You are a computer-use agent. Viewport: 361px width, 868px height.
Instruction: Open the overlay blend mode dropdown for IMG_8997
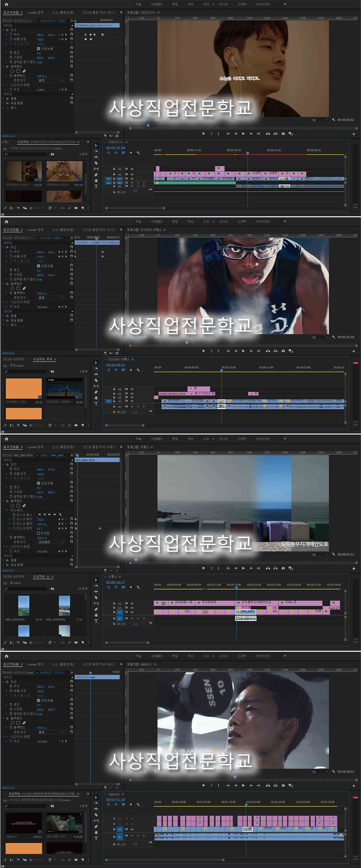(50, 542)
